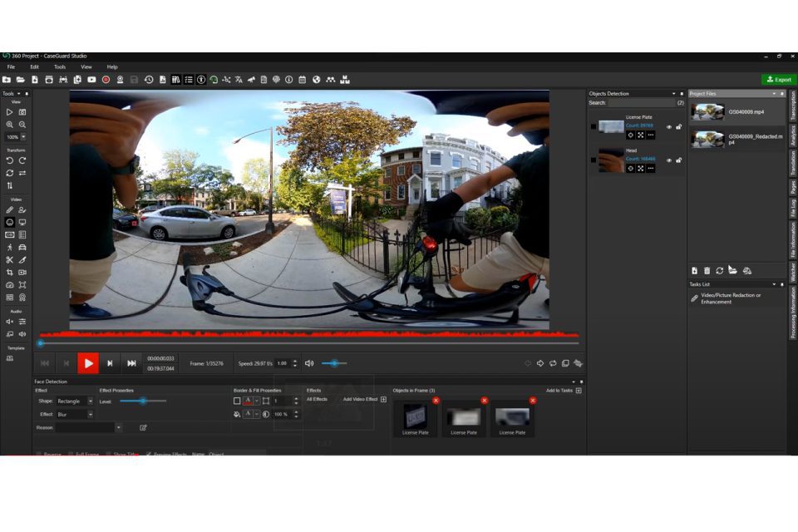This screenshot has width=798, height=532.
Task: Click the globe icon in top toolbar
Action: pyautogui.click(x=317, y=80)
